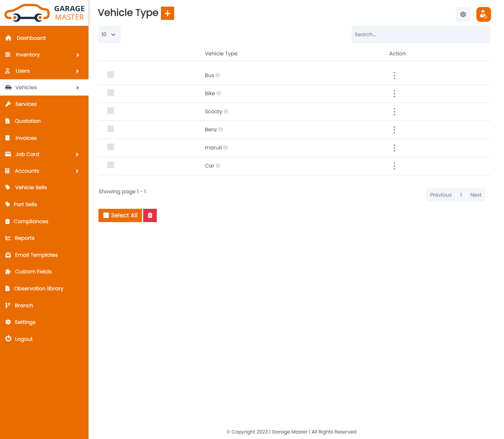Viewport: 504px width, 439px height.
Task: Toggle the Select All checkbox
Action: [106, 215]
